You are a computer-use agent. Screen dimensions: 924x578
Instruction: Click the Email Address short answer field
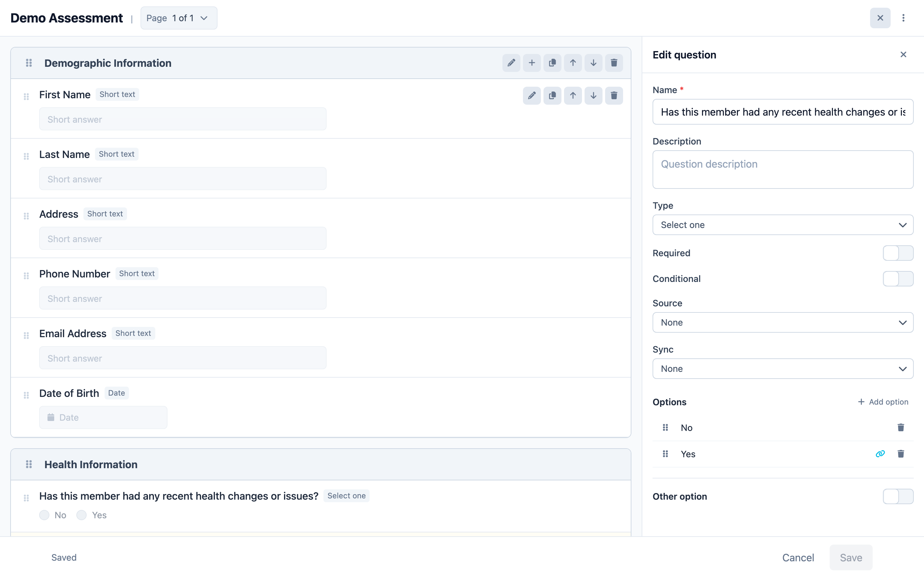tap(183, 358)
